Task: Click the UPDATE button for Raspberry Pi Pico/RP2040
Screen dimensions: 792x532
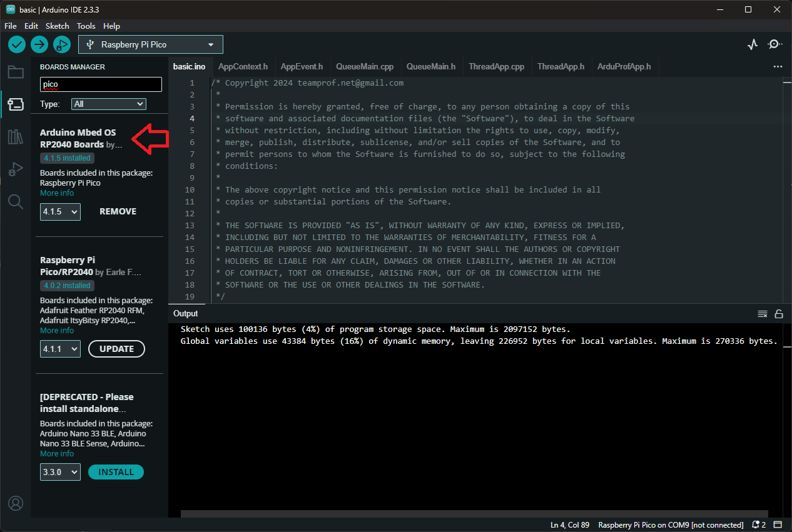Action: tap(116, 349)
